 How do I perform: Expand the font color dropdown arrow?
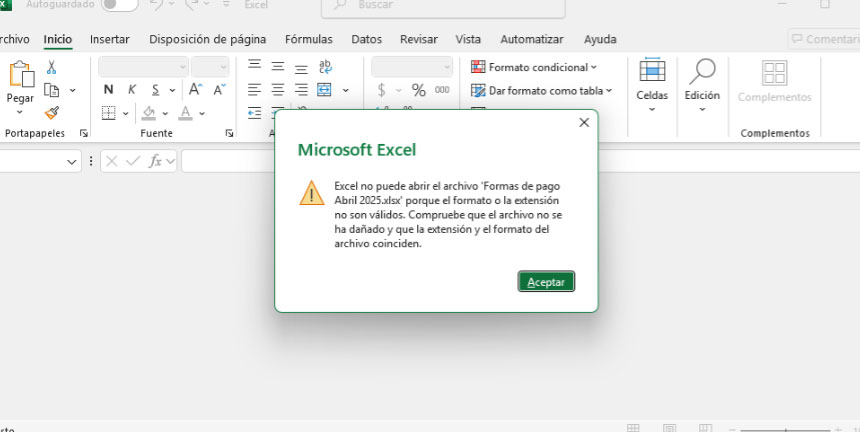202,113
